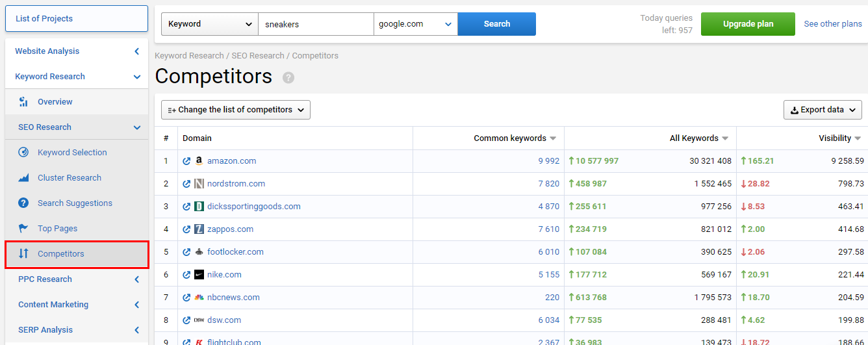Go to Top Pages page
The width and height of the screenshot is (868, 345).
pyautogui.click(x=57, y=229)
